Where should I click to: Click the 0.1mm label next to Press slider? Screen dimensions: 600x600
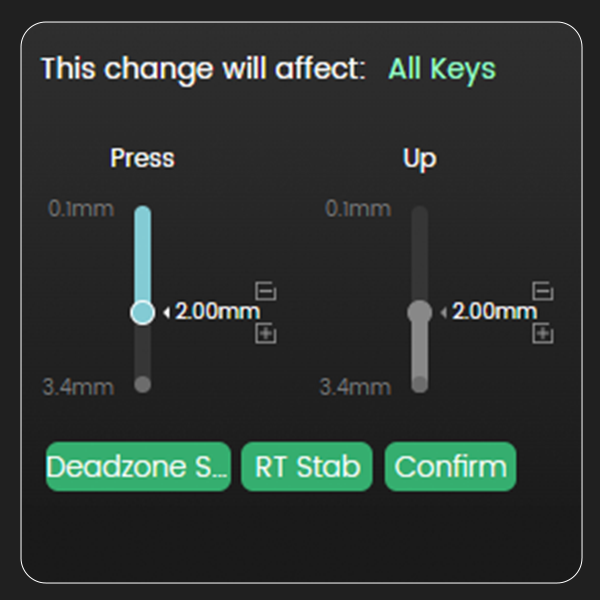(80, 209)
